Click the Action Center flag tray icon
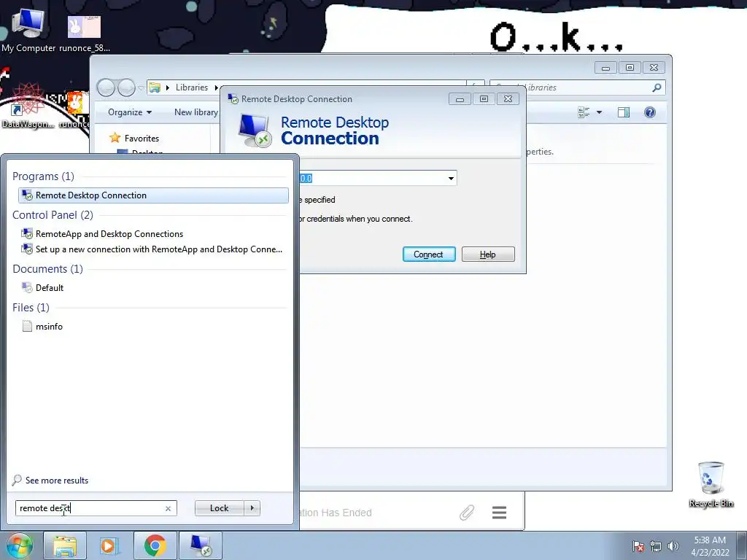The width and height of the screenshot is (747, 560). point(638,546)
